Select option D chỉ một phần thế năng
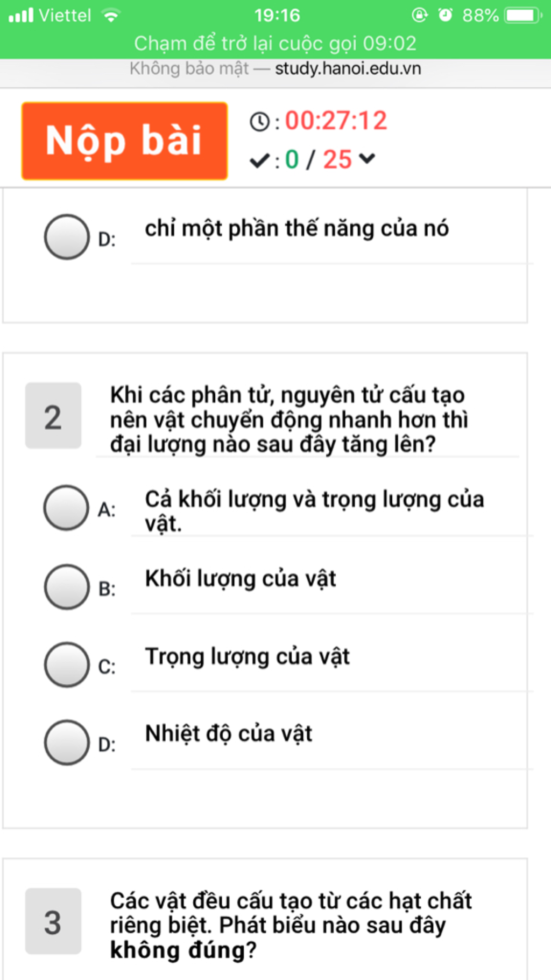The width and height of the screenshot is (551, 980). pos(66,237)
